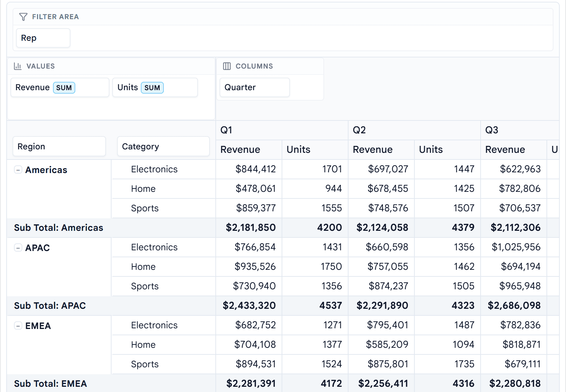566x392 pixels.
Task: Click the Values bar chart icon
Action: pyautogui.click(x=18, y=66)
